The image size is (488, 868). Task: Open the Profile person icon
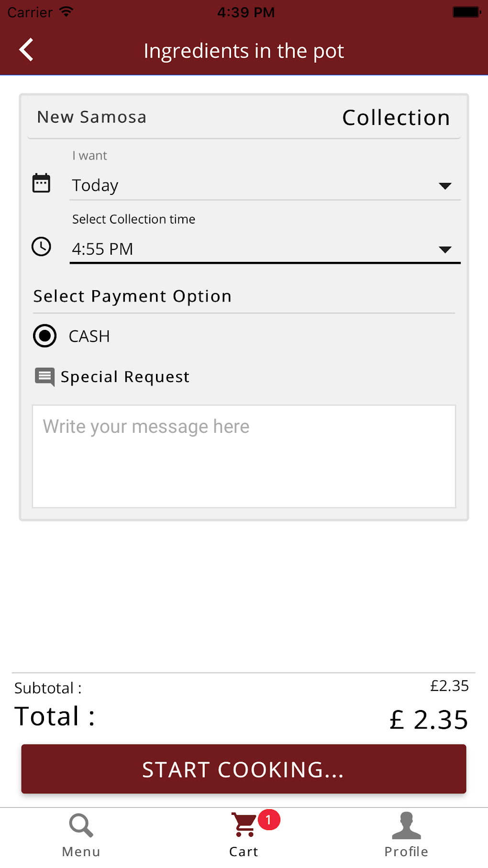coord(406,825)
